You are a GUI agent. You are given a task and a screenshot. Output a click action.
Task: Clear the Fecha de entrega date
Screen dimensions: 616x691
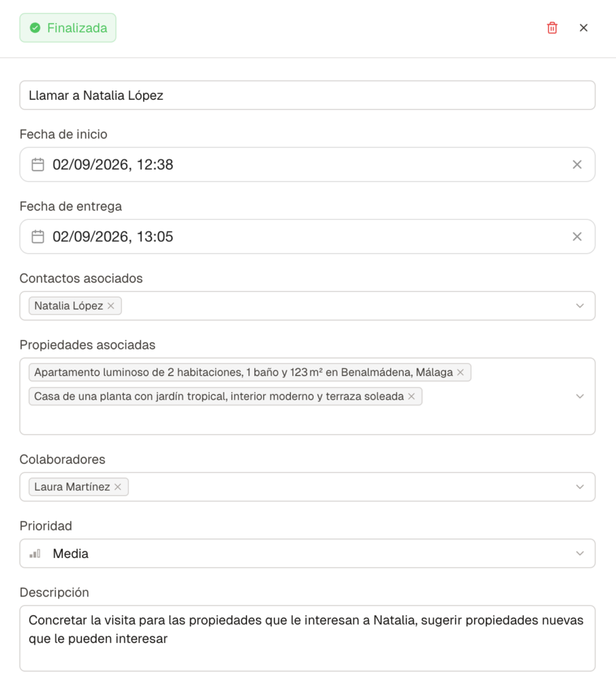click(x=577, y=237)
